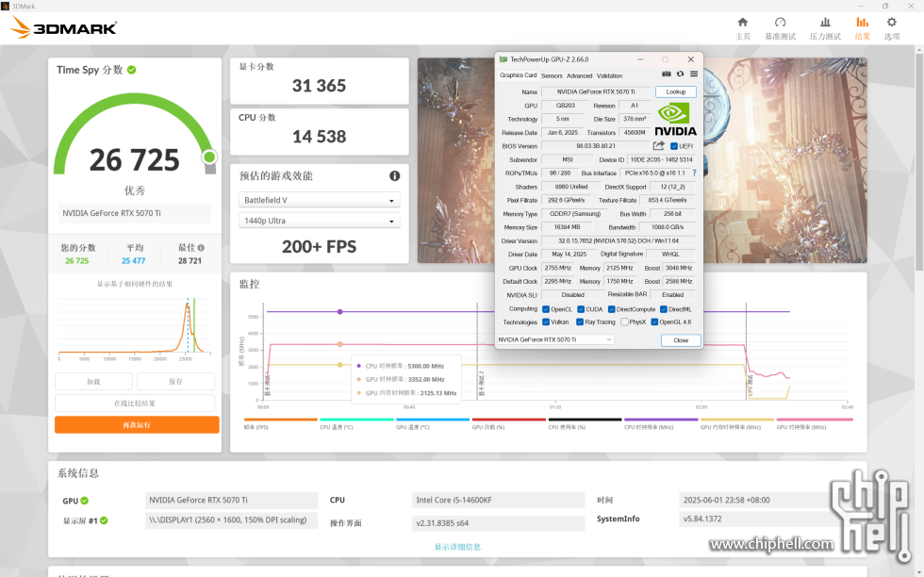Toggle the orange 帧率 (FPS) legend swatch

coord(281,420)
